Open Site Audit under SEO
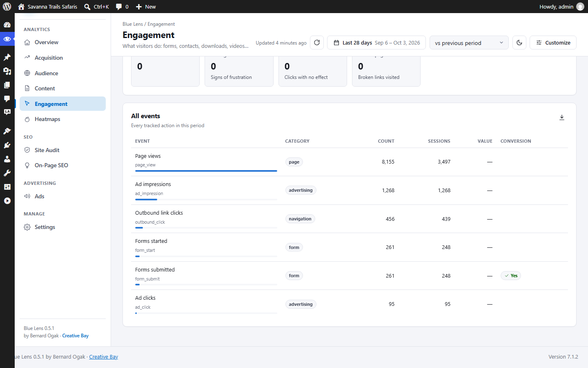This screenshot has height=368, width=588. pyautogui.click(x=62, y=150)
